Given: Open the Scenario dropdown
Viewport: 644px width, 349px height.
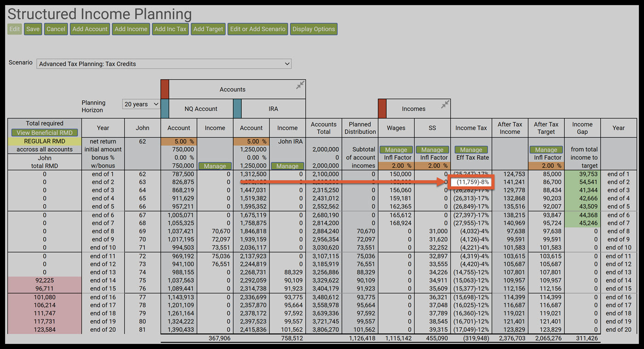Looking at the screenshot, I should coord(164,64).
